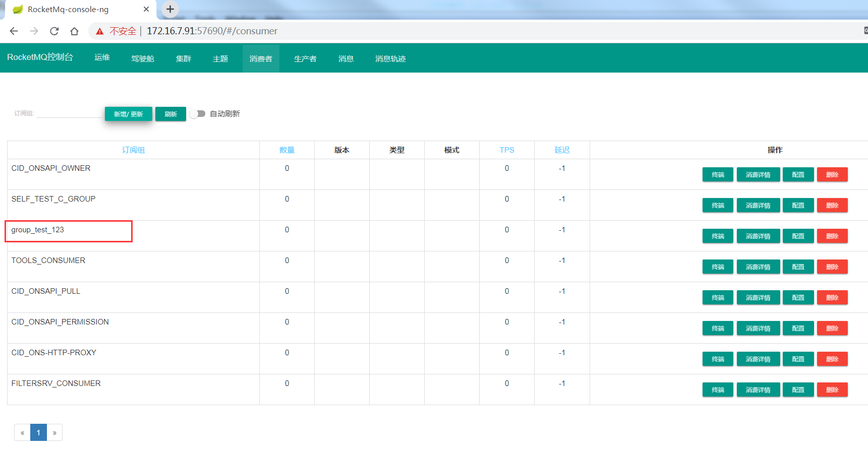Sort table by TPS column

[x=507, y=150]
